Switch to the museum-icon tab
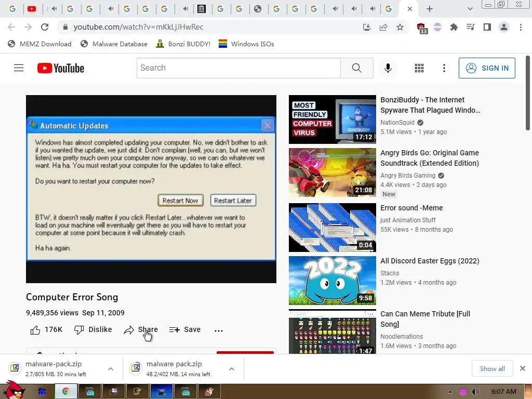Viewport: 532px width, 399px height. (x=202, y=9)
